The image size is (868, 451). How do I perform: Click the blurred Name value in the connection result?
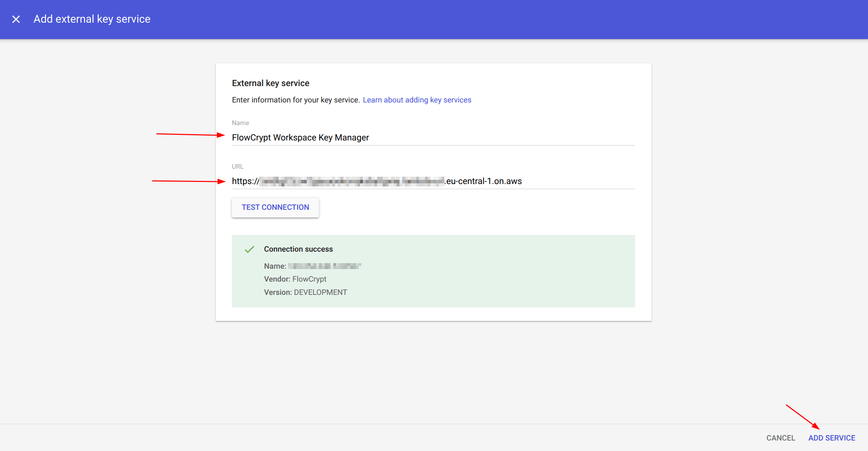[x=325, y=266]
